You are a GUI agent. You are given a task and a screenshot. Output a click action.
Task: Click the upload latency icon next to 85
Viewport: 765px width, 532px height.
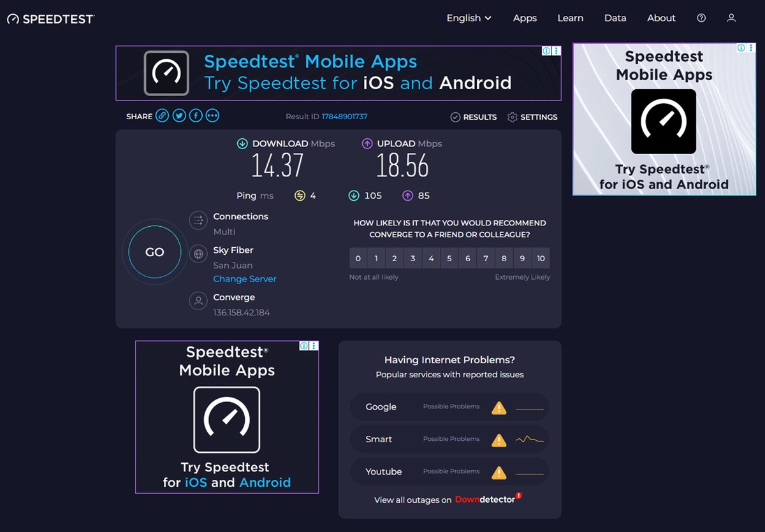(407, 196)
